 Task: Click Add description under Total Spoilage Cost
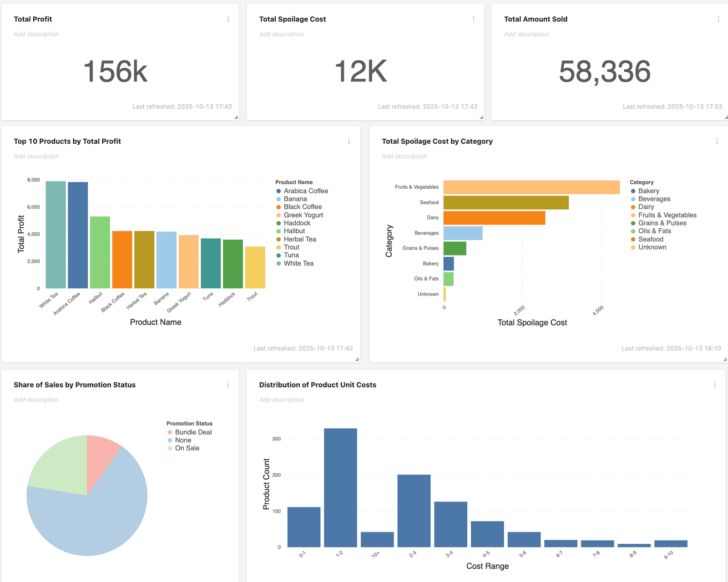281,34
